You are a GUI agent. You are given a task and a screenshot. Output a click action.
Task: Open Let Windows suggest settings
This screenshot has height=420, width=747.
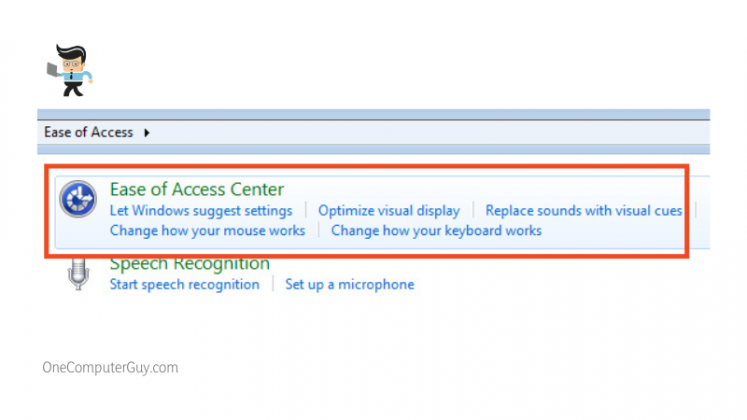pos(200,210)
